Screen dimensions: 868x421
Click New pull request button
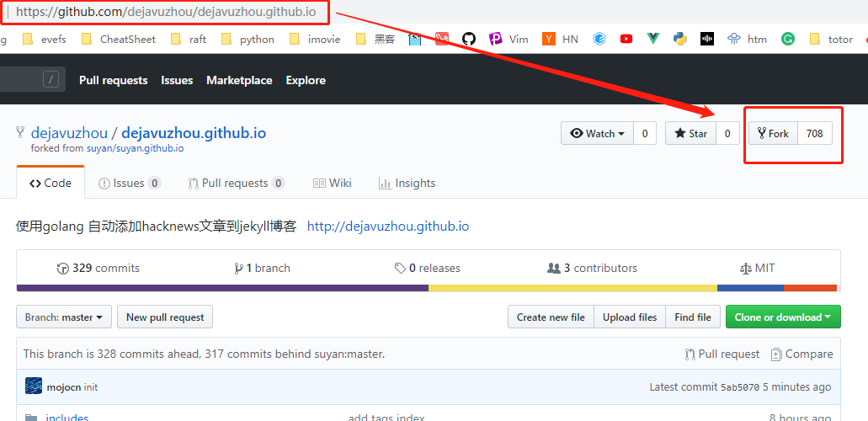(x=165, y=317)
